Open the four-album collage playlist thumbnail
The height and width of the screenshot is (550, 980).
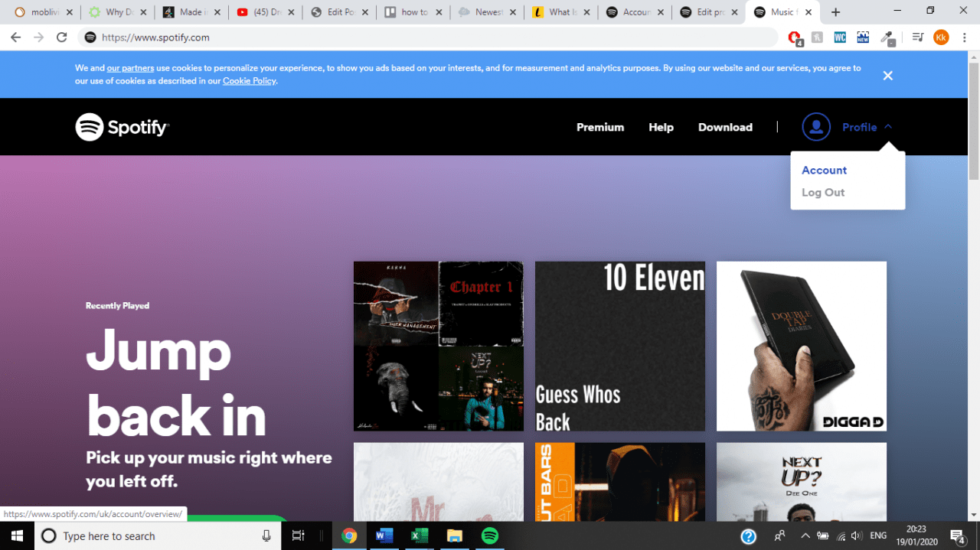click(x=438, y=346)
